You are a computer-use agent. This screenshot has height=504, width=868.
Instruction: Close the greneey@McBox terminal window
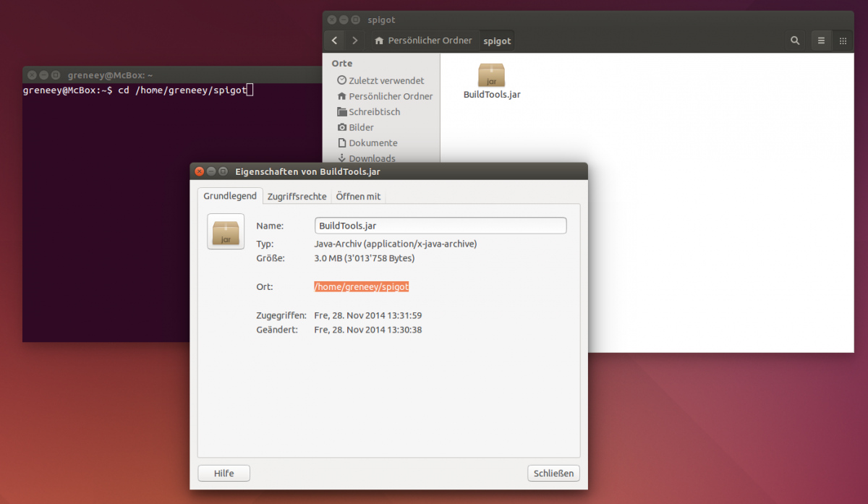click(x=33, y=75)
